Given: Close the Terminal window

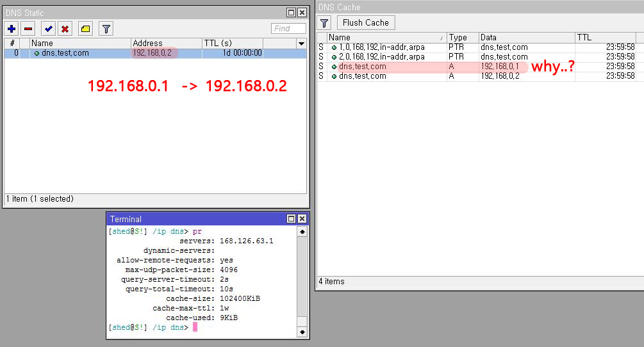Looking at the screenshot, I should pos(302,218).
